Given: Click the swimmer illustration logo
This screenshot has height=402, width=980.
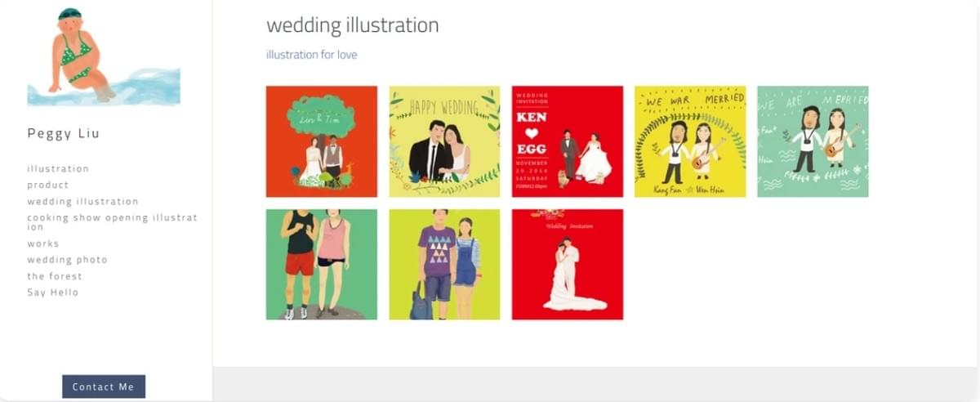Looking at the screenshot, I should click(104, 56).
